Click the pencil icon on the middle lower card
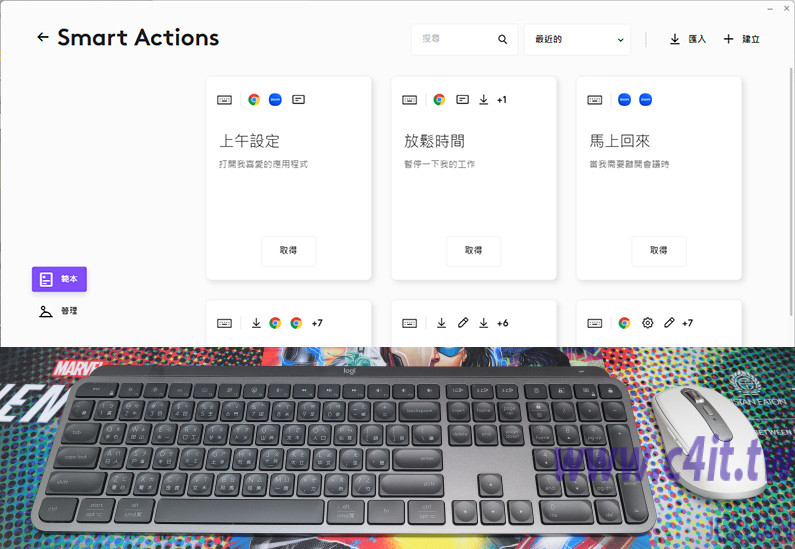 point(463,323)
